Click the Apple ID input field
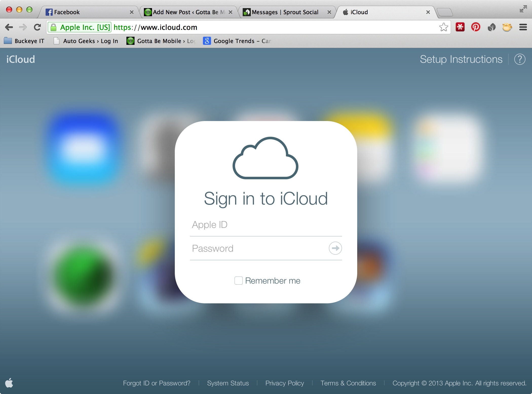 [266, 225]
